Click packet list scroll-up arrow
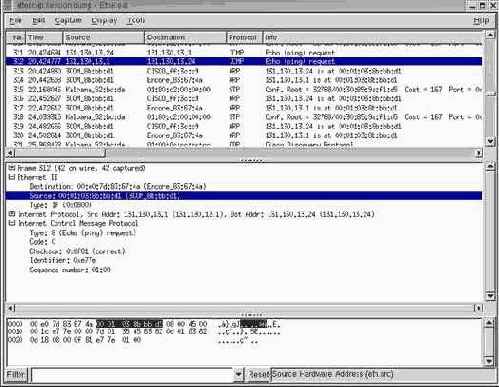Image resolution: width=499 pixels, height=387 pixels. click(490, 35)
